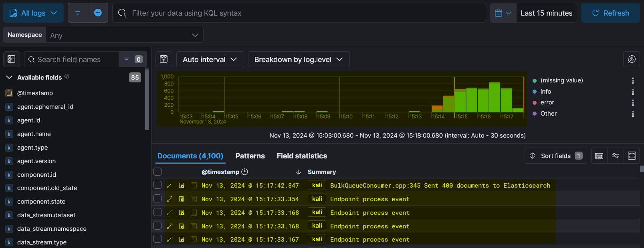Expand the Breakdown by log.level dropdown
644x248 pixels.
tap(299, 59)
